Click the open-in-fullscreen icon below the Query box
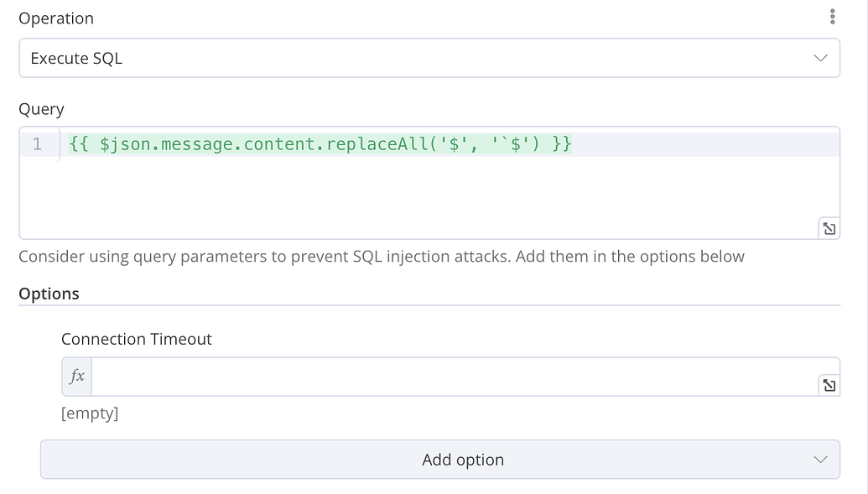This screenshot has width=868, height=494. (829, 227)
